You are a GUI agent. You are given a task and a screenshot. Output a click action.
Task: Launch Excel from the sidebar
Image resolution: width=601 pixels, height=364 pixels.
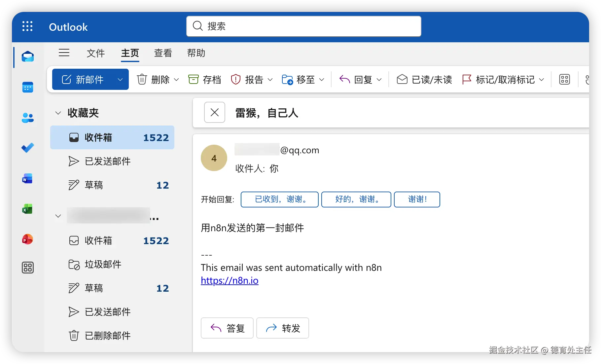coord(27,209)
